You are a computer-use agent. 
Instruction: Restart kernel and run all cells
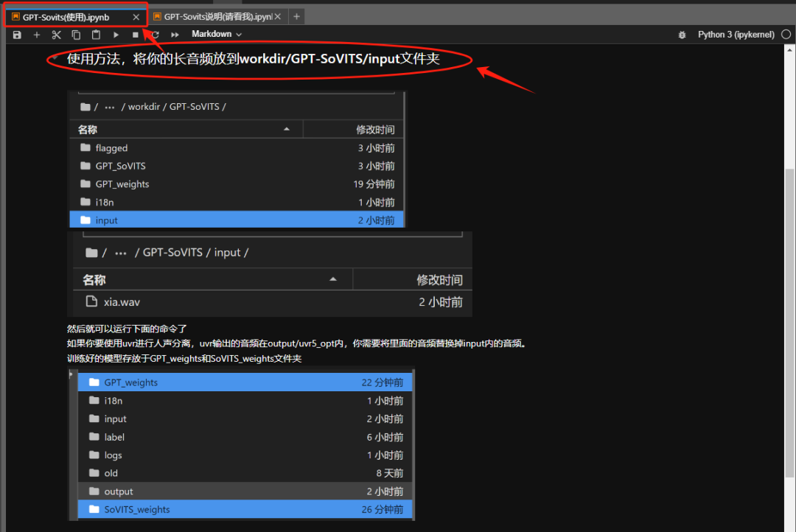click(175, 35)
